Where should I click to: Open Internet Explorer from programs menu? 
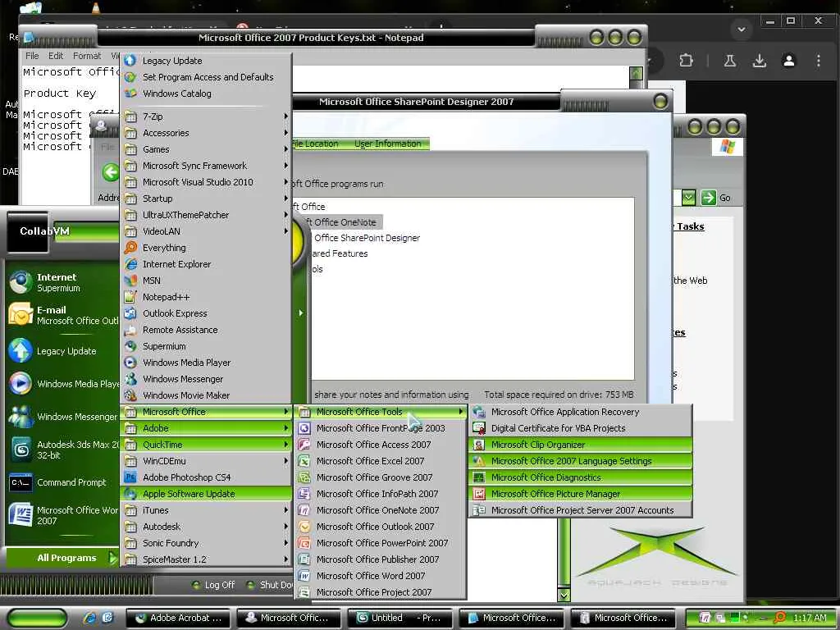pyautogui.click(x=206, y=264)
